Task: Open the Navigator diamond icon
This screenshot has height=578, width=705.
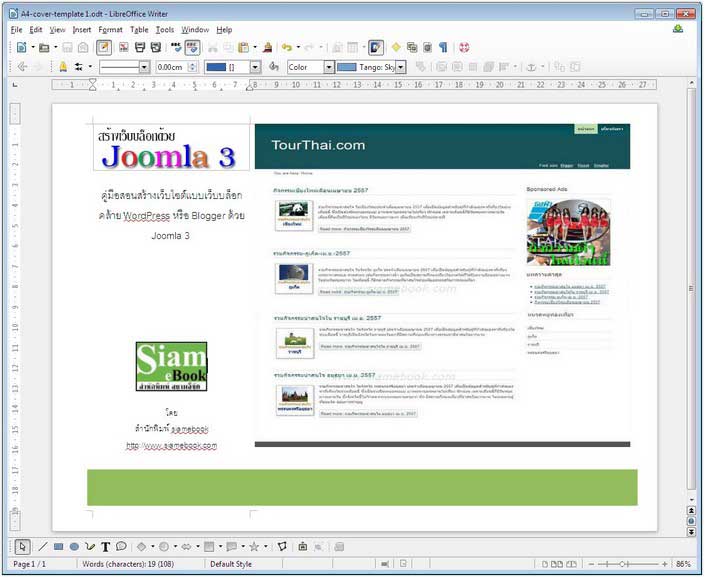Action: (396, 47)
